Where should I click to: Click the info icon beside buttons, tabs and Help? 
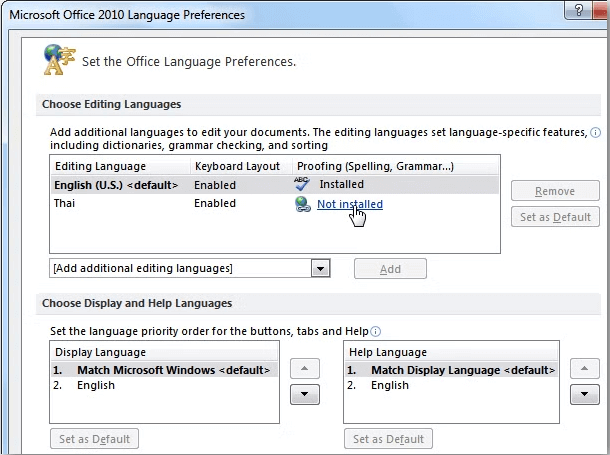[375, 331]
